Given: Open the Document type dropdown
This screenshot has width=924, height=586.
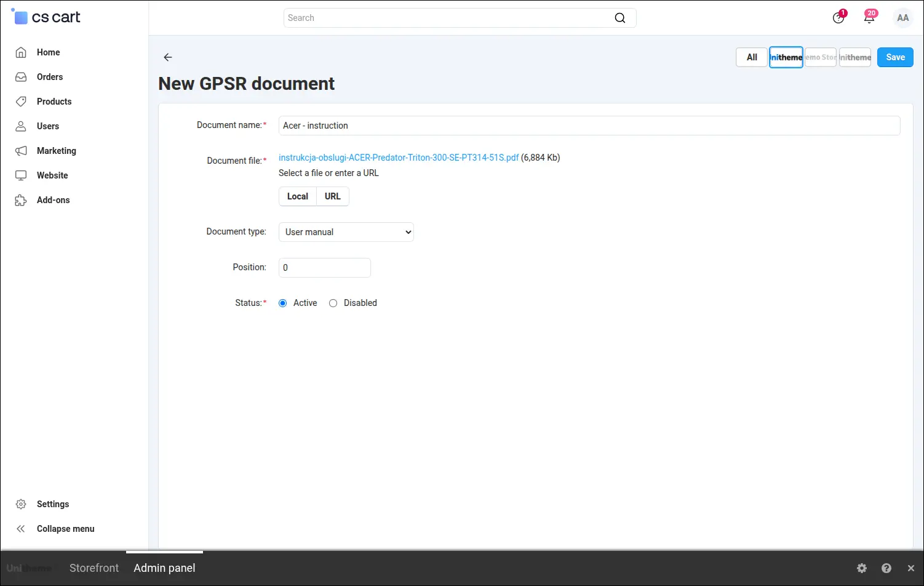Looking at the screenshot, I should pyautogui.click(x=346, y=232).
